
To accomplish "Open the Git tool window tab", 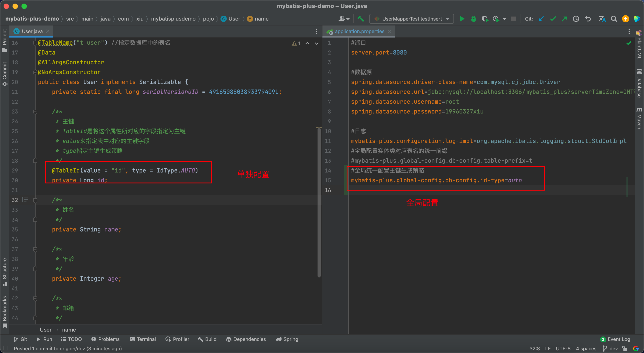I will pos(20,339).
